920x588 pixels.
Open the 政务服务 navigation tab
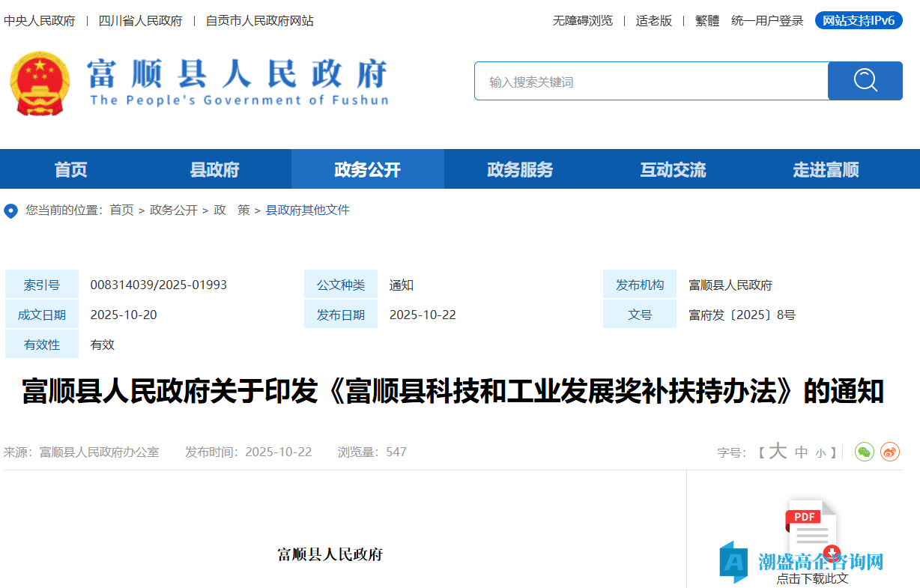(x=520, y=169)
